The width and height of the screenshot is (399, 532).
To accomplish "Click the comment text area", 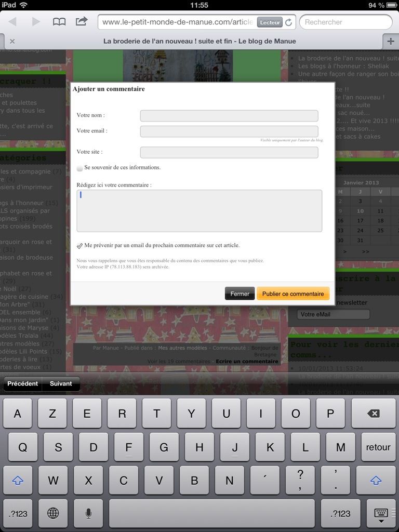I will click(x=199, y=211).
